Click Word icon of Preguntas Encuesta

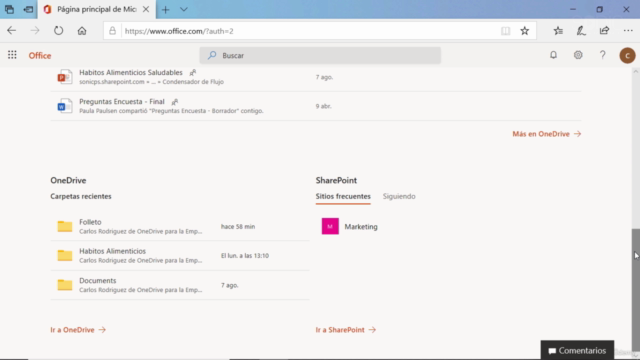(64, 106)
